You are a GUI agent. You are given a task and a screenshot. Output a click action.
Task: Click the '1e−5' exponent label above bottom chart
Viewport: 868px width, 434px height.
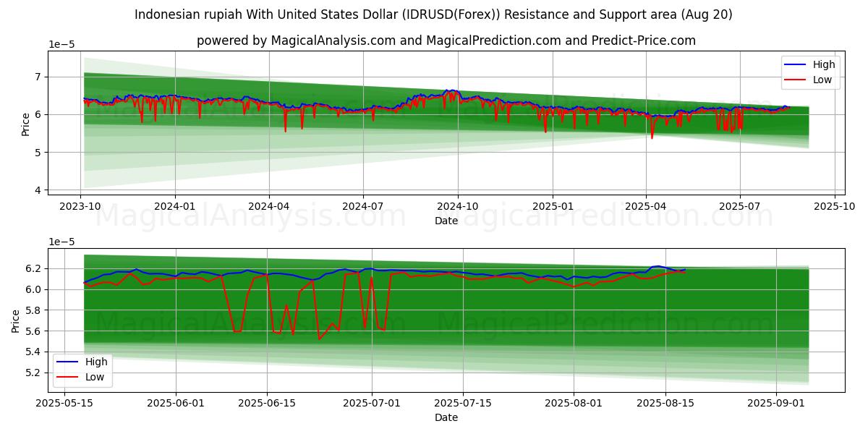tap(61, 242)
